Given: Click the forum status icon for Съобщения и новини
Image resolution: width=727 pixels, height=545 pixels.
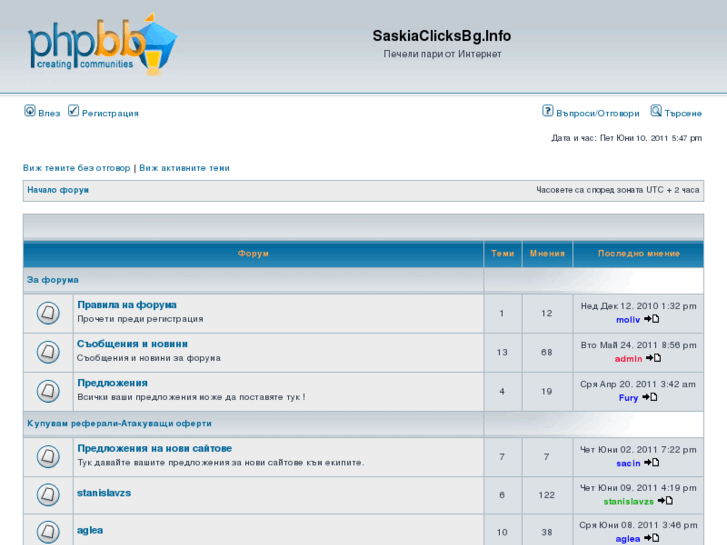Looking at the screenshot, I should coord(48,352).
